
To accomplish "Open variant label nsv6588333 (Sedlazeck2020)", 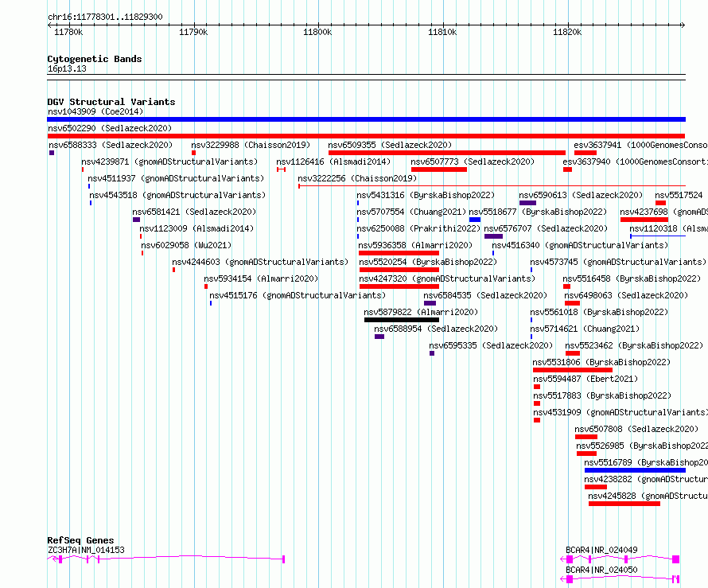I will point(110,145).
